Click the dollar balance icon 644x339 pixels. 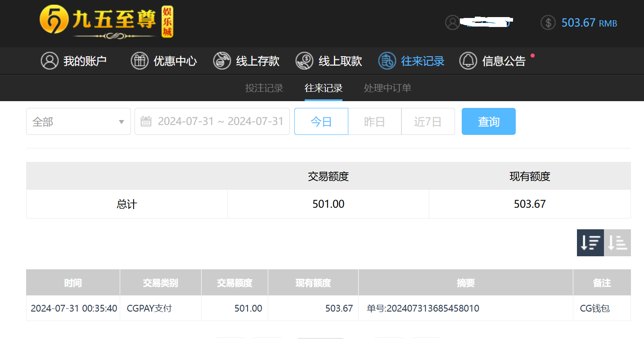pos(548,22)
